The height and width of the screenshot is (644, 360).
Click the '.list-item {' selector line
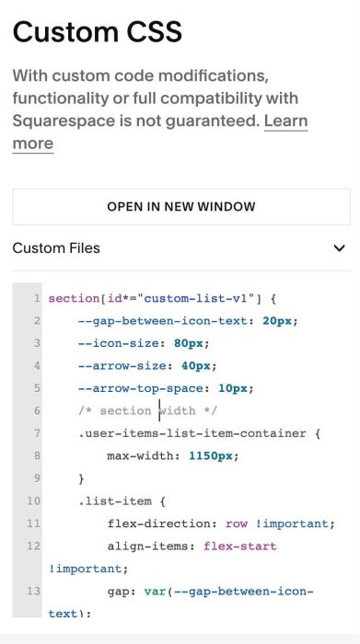[x=122, y=501]
